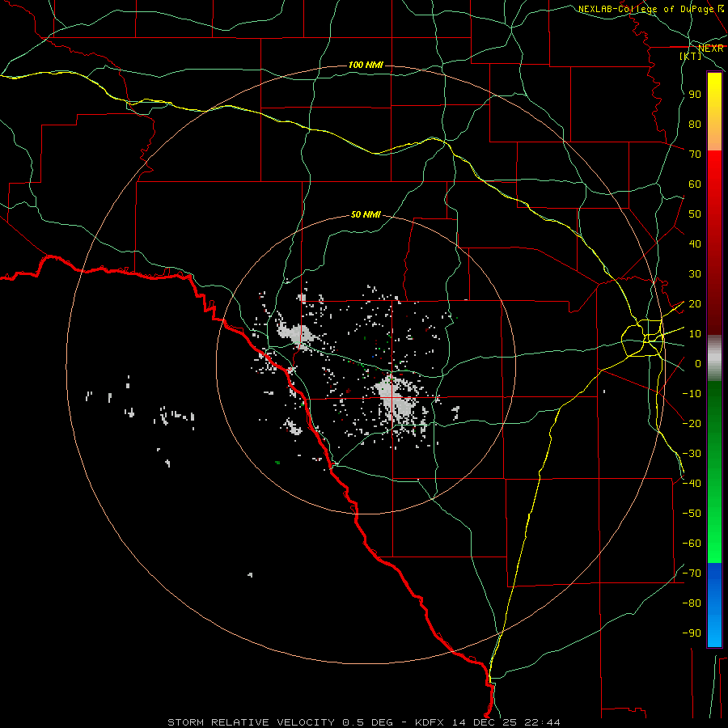Screen dimensions: 728x728
Task: Click the -20 value on velocity scale
Action: [x=692, y=424]
